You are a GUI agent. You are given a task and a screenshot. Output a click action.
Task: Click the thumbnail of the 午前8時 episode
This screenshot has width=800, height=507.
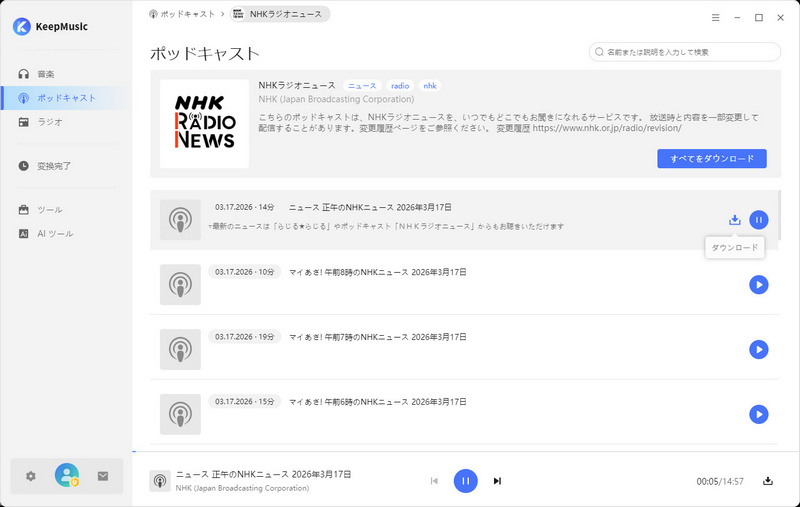click(180, 285)
